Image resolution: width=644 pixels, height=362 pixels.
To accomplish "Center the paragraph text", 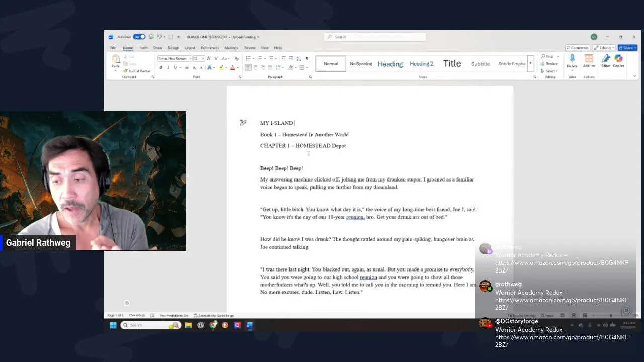I will point(255,68).
